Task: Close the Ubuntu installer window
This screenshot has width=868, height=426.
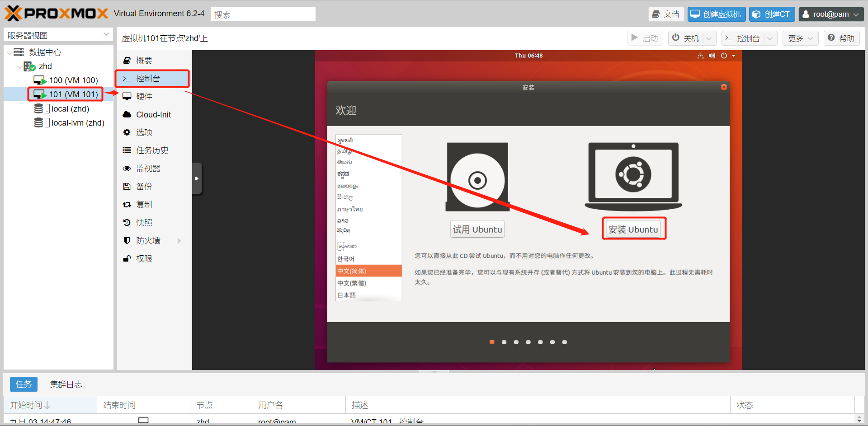Action: pos(724,87)
